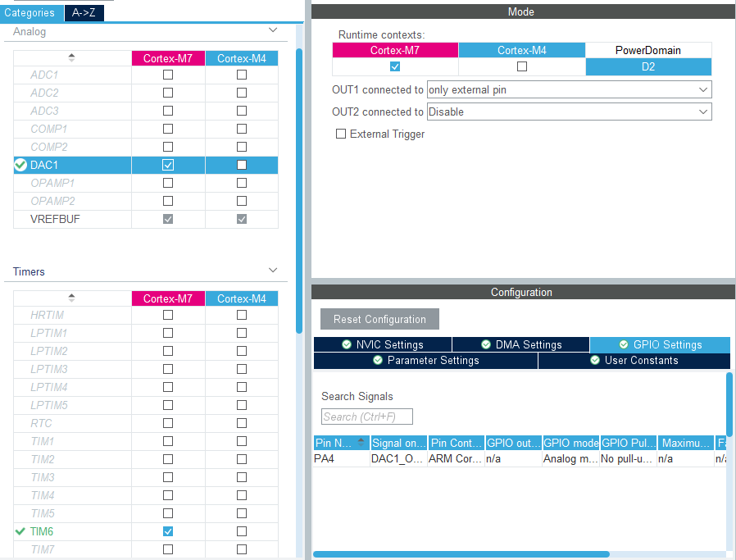Click the COMP2 peripheral name
The height and width of the screenshot is (560, 736).
pyautogui.click(x=49, y=147)
